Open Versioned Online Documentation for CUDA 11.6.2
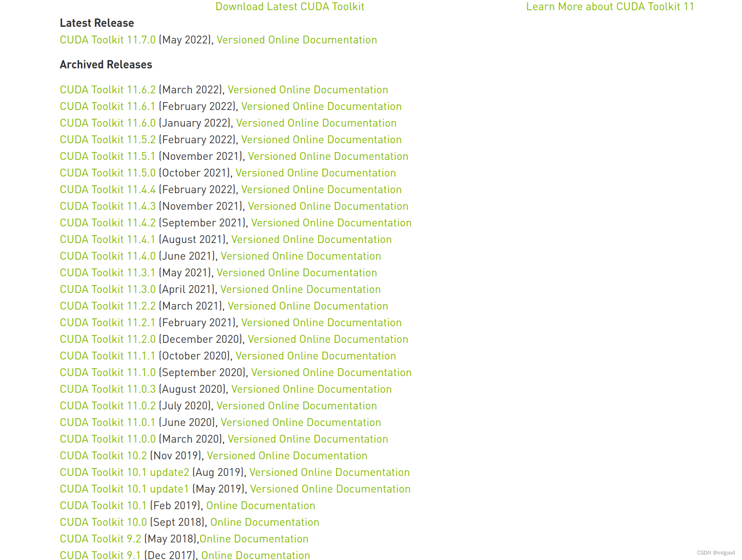The width and height of the screenshot is (742, 560). click(308, 90)
